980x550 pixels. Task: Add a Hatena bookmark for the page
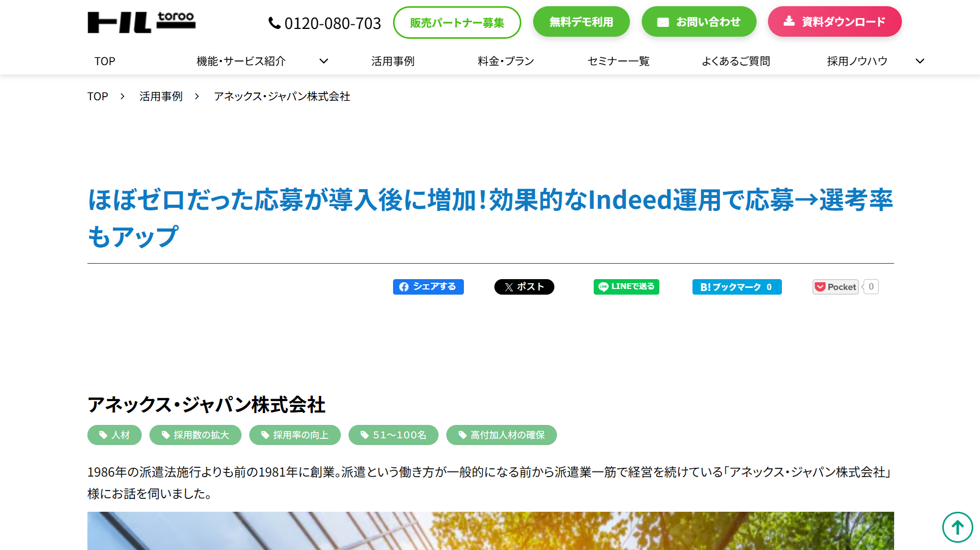click(x=736, y=287)
